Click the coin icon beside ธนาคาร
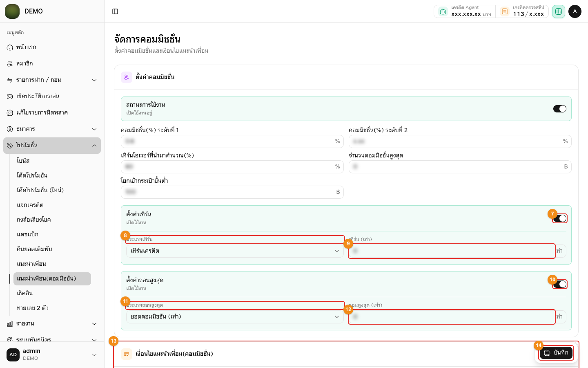Image resolution: width=588 pixels, height=368 pixels. [x=10, y=129]
